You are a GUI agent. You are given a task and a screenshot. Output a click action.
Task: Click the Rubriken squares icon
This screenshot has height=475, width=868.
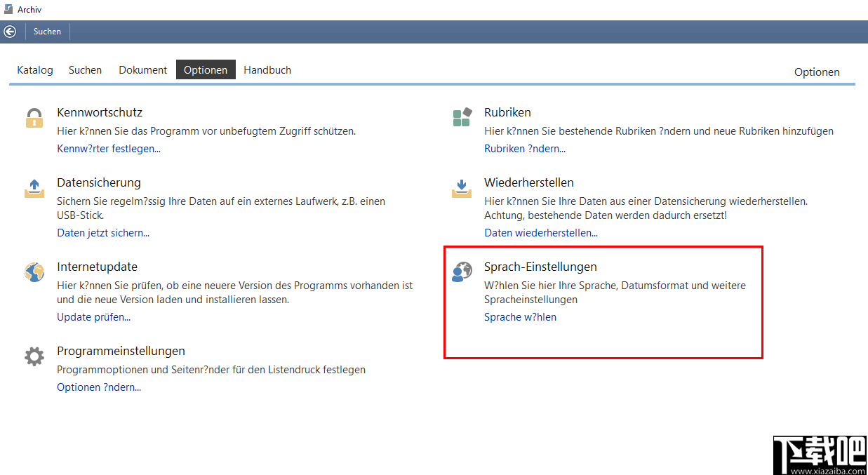pyautogui.click(x=462, y=117)
